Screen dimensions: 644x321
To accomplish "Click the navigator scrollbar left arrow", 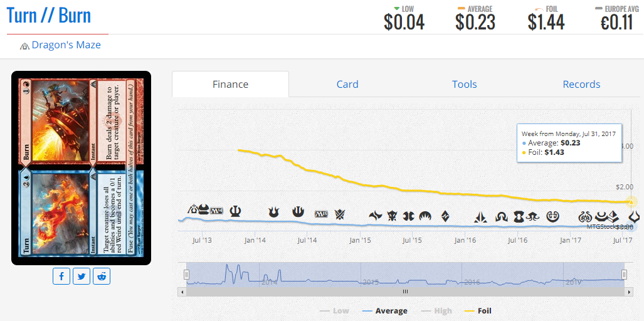I will point(182,292).
